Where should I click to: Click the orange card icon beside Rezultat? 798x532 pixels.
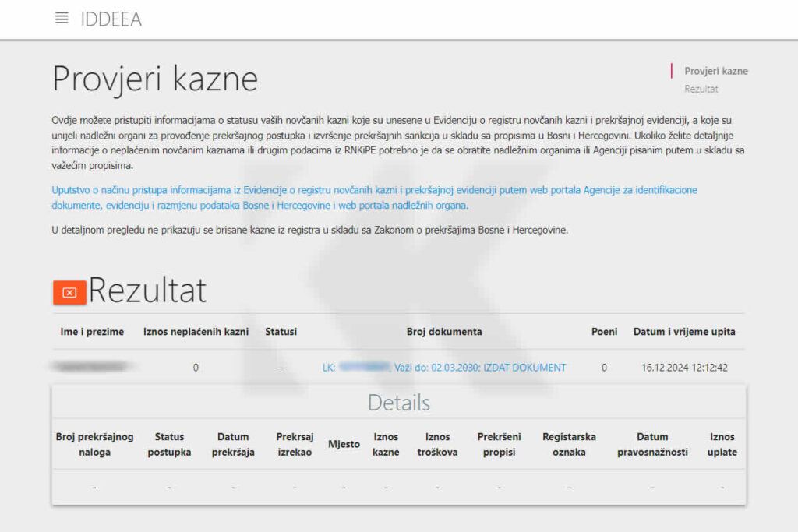[69, 292]
